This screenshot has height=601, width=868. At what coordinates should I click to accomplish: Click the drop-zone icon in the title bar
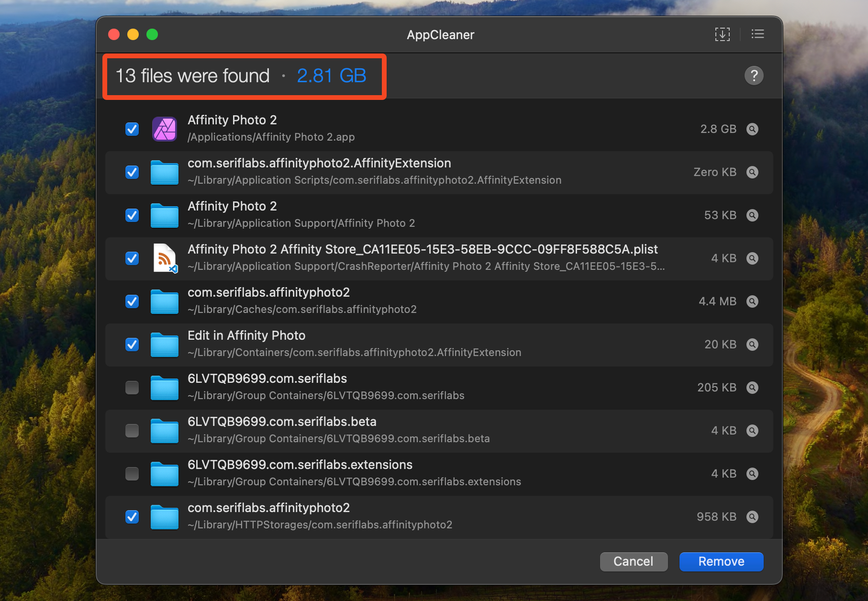click(x=722, y=34)
